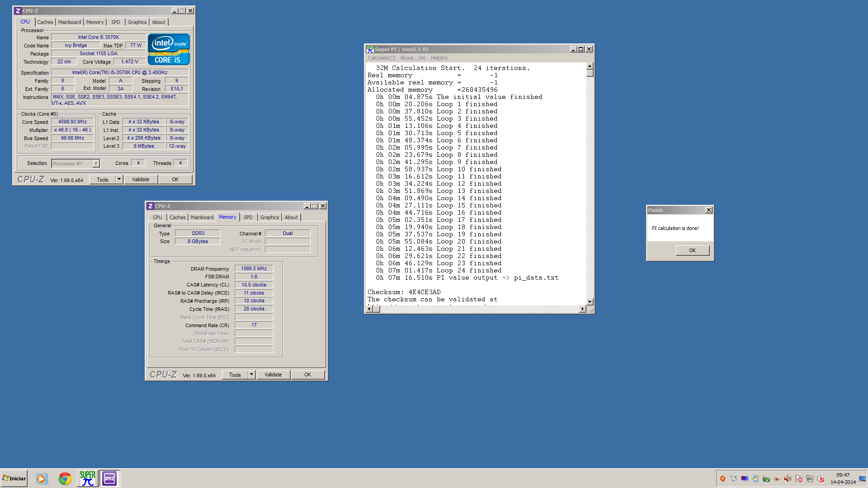Click Super PI scroll right arrow

pyautogui.click(x=582, y=309)
